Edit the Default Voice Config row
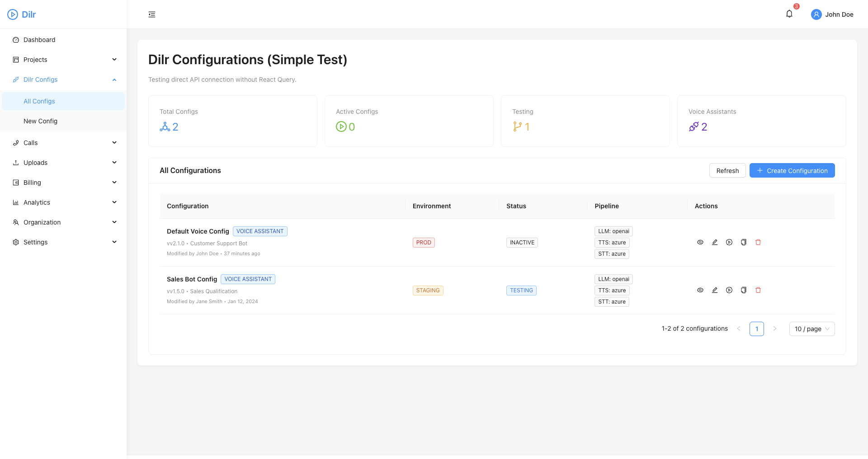 pos(715,243)
